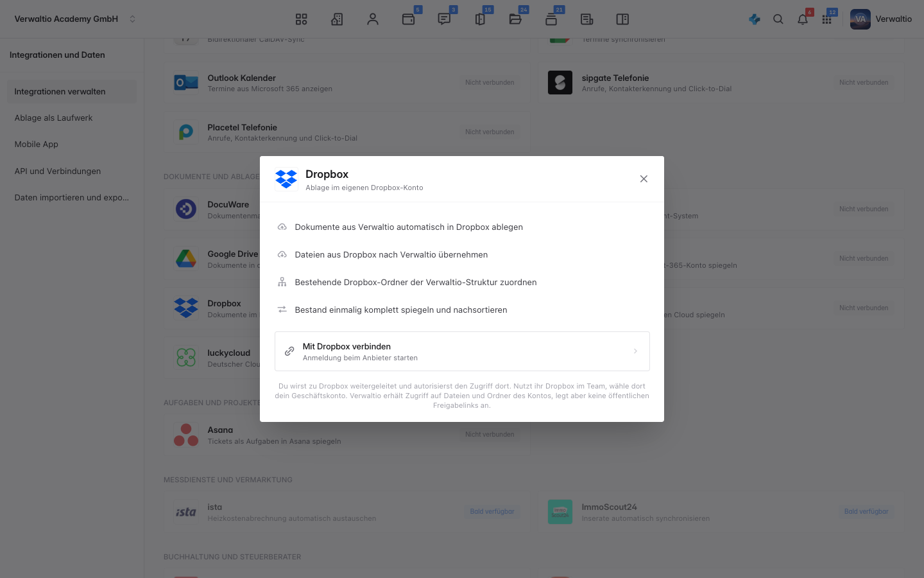Open Daten importieren und exportieren sidebar item

coord(72,198)
